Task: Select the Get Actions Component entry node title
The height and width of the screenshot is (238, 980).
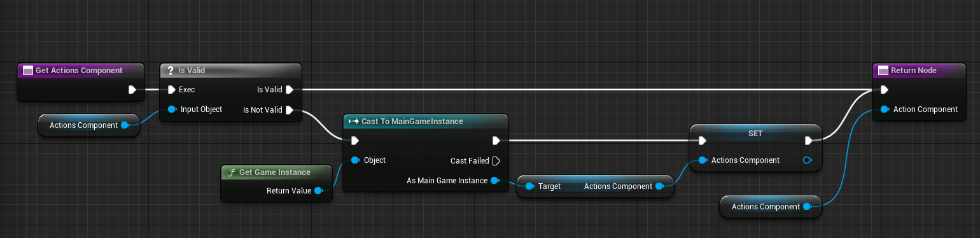Action: click(x=79, y=71)
